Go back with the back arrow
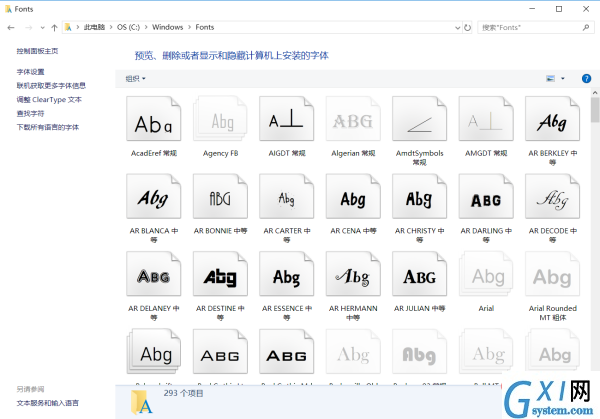This screenshot has height=419, width=600. (11, 28)
